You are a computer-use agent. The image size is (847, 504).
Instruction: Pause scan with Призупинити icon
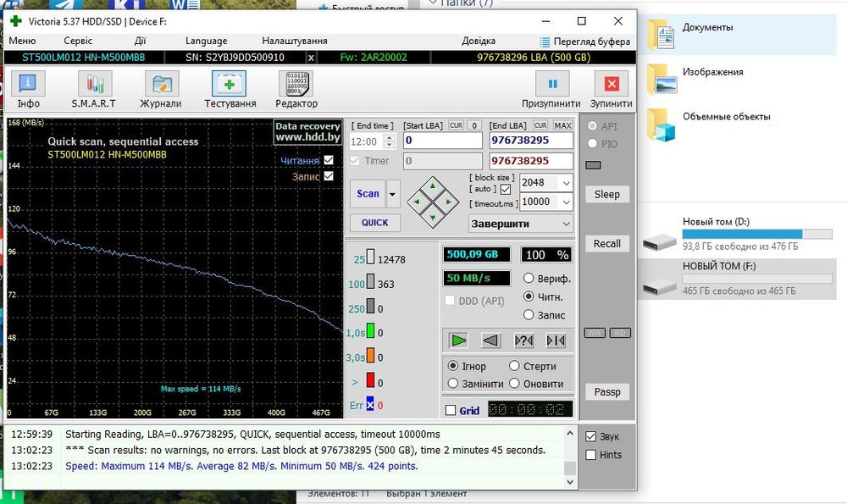552,85
